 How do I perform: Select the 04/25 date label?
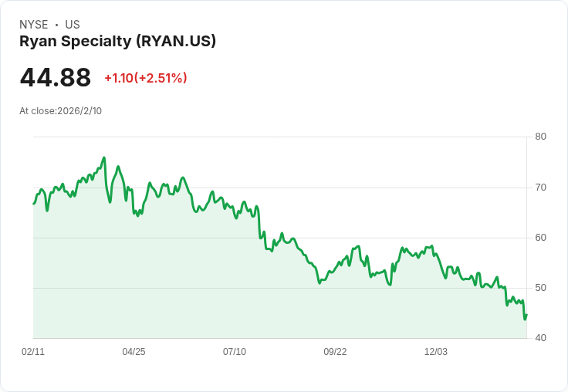(x=134, y=352)
